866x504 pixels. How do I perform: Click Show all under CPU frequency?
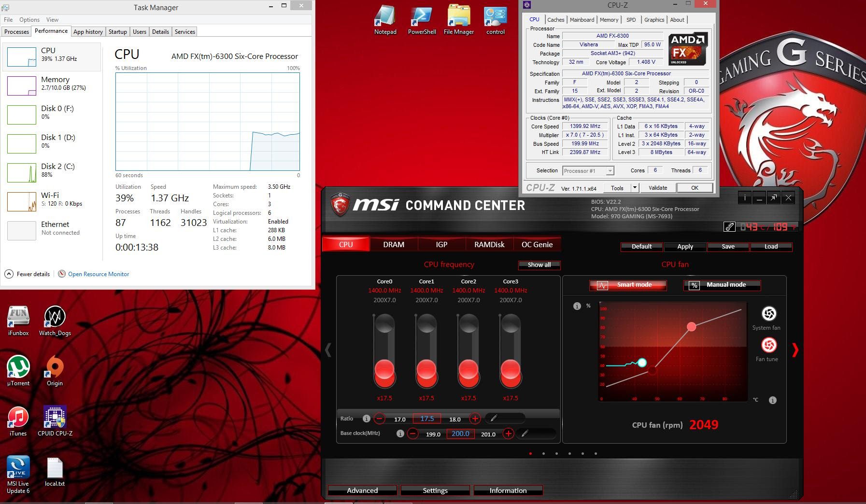[539, 265]
